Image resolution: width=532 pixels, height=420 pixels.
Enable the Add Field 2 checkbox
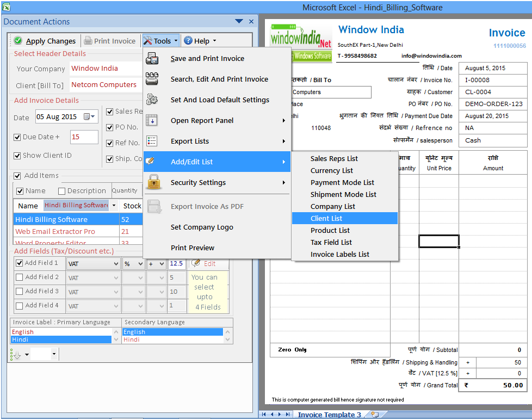tap(20, 277)
